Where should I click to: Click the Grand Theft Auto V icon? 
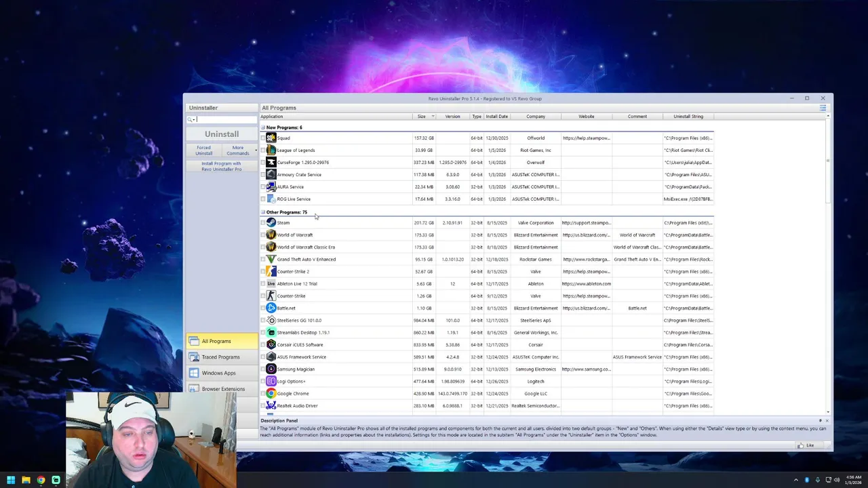[271, 260]
